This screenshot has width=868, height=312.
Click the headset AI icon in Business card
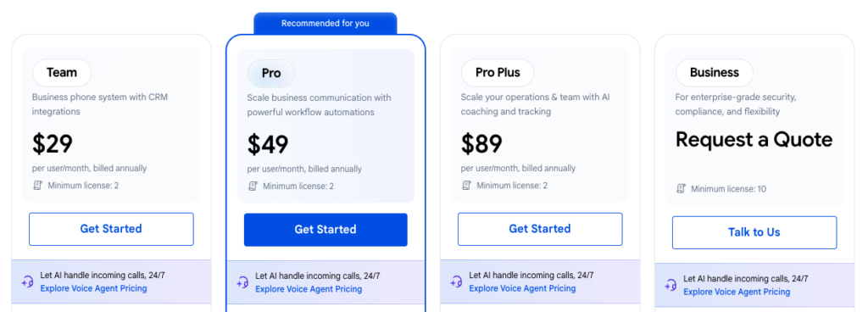pyautogui.click(x=671, y=285)
